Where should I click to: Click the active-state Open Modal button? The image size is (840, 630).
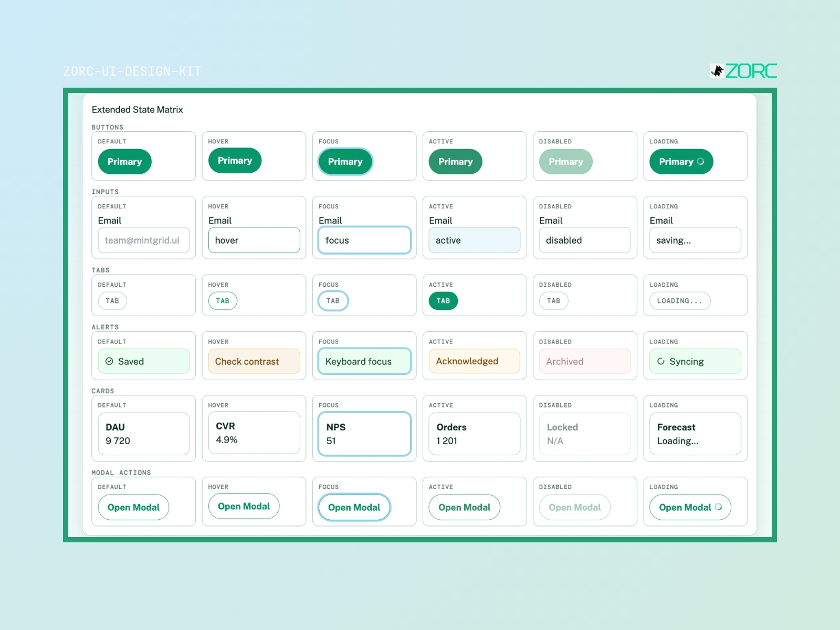click(x=464, y=507)
